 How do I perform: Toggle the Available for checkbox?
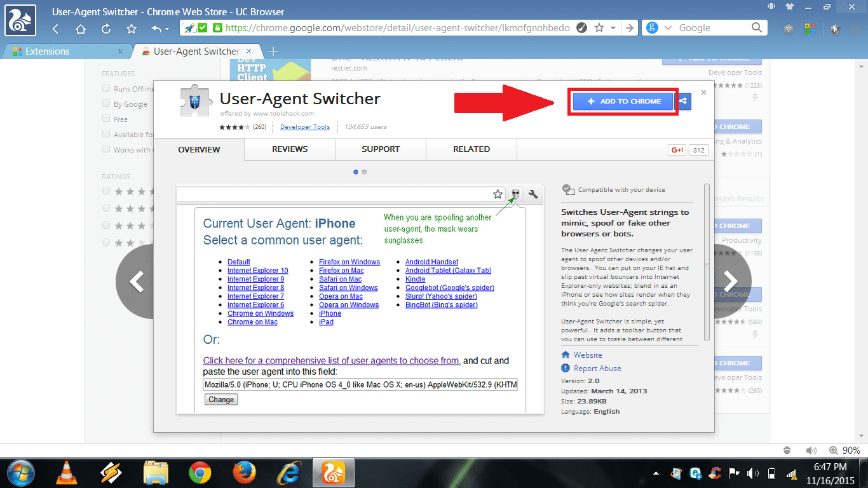[106, 134]
